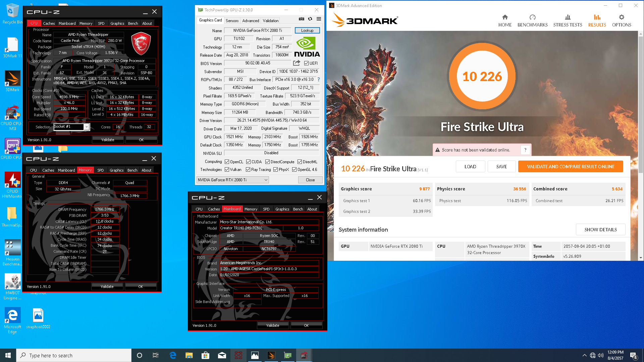
Task: Toggle the PhysX checkbox
Action: click(x=276, y=170)
